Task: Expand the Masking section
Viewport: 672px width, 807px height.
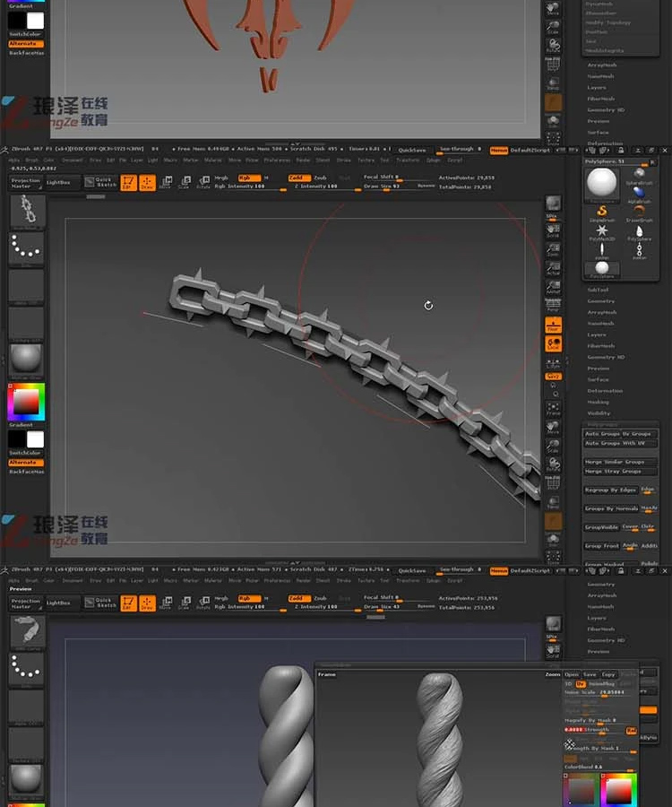Action: (x=599, y=402)
